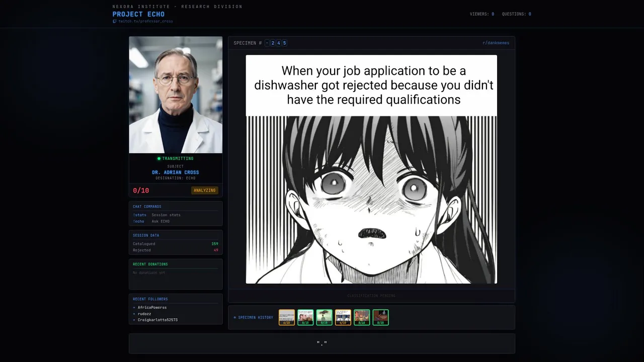The width and height of the screenshot is (644, 362).
Task: Click the PROJECT ECHO title
Action: (x=138, y=14)
